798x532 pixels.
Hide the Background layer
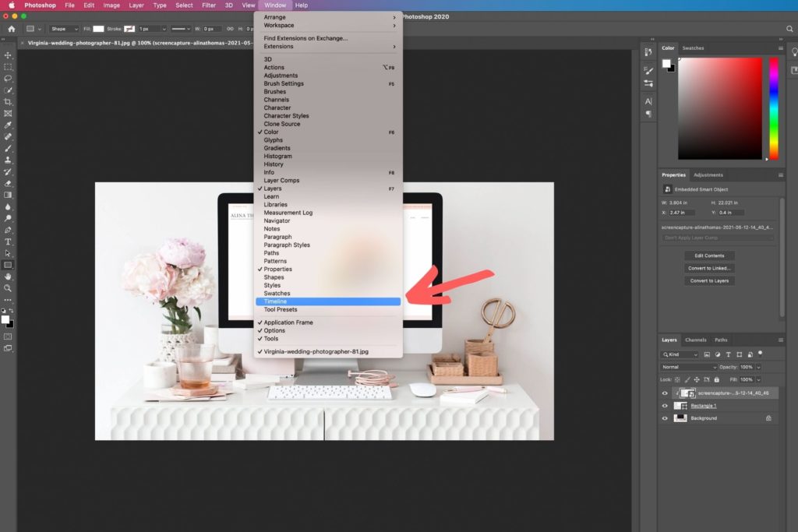(x=665, y=418)
